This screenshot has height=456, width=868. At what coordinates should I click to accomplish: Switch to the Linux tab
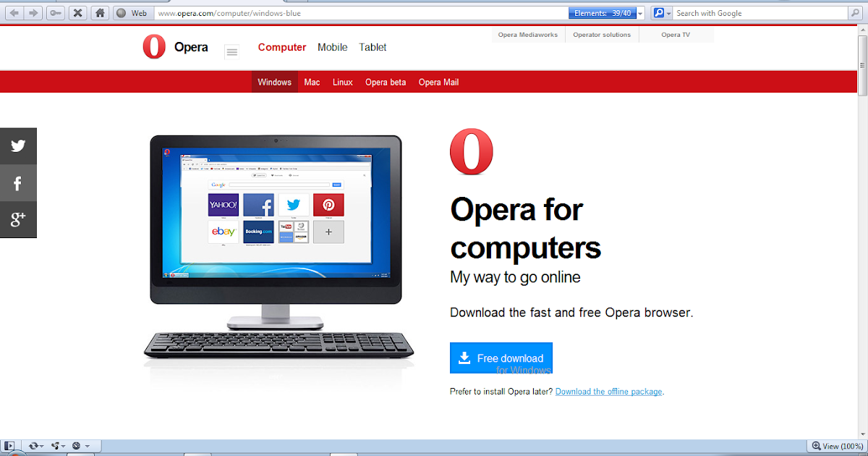pyautogui.click(x=343, y=82)
